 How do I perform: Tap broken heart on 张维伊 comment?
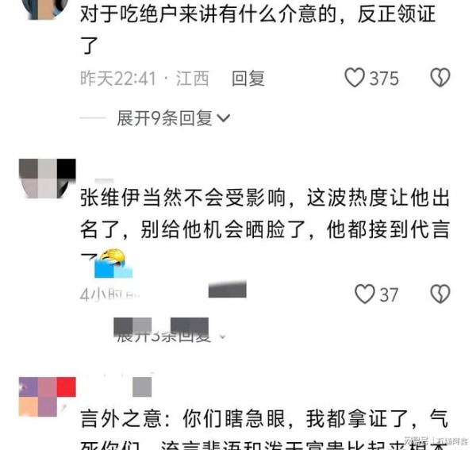pyautogui.click(x=440, y=294)
